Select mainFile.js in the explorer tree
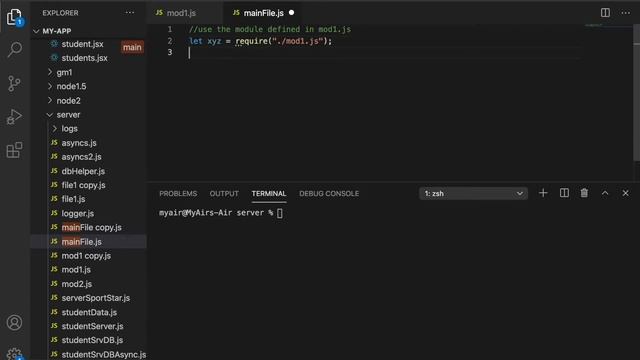 click(89, 242)
